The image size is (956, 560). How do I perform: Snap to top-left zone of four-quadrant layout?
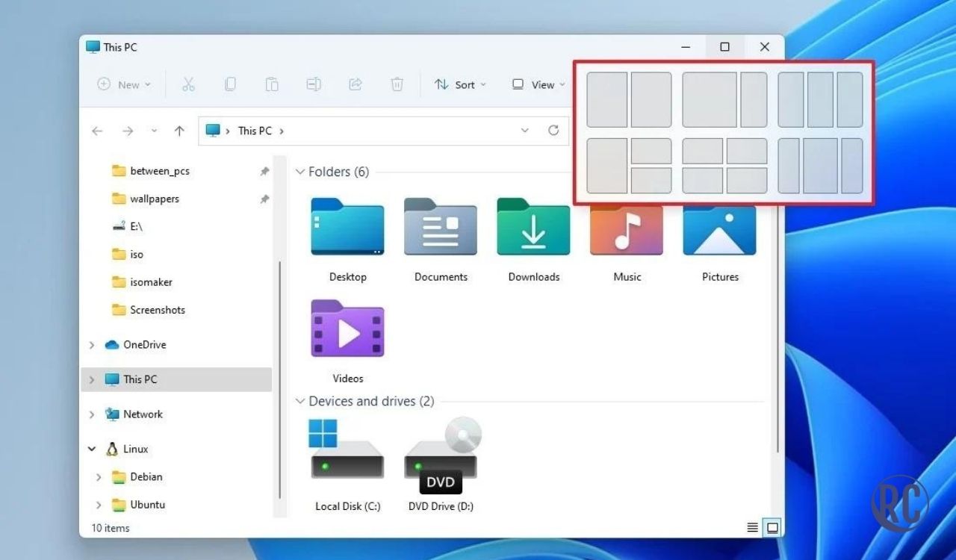702,151
